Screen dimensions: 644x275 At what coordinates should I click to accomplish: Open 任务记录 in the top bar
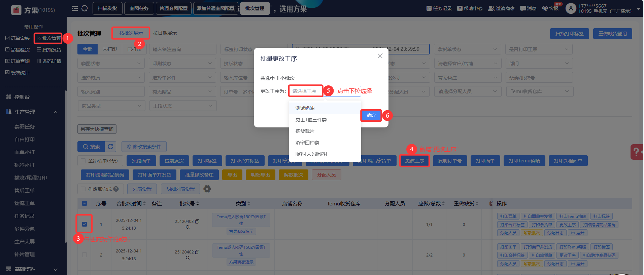[x=439, y=8]
